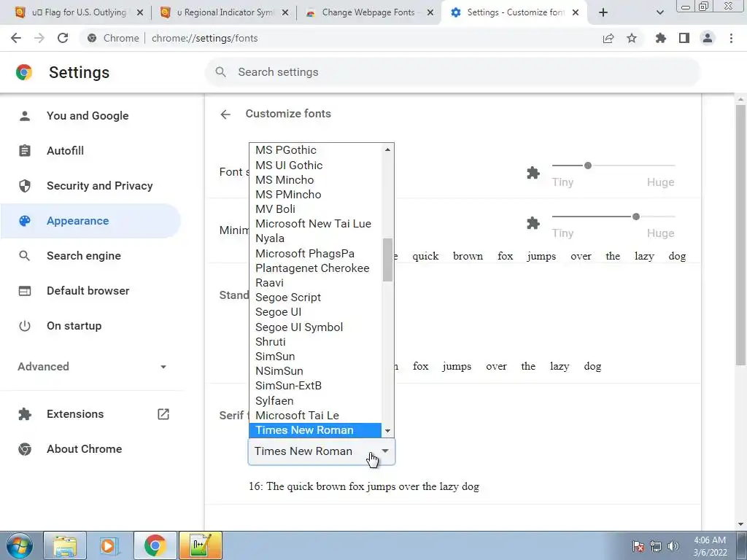Viewport: 747px width, 560px height.
Task: Bookmark this tab with star icon
Action: pos(632,38)
